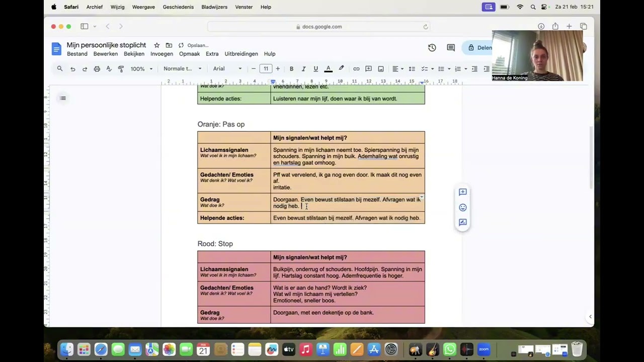Show all comments
The height and width of the screenshot is (362, 644).
[x=451, y=48]
